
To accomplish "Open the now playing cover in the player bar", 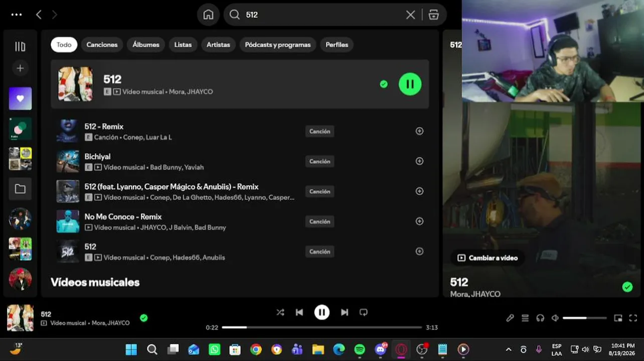I will point(21,318).
